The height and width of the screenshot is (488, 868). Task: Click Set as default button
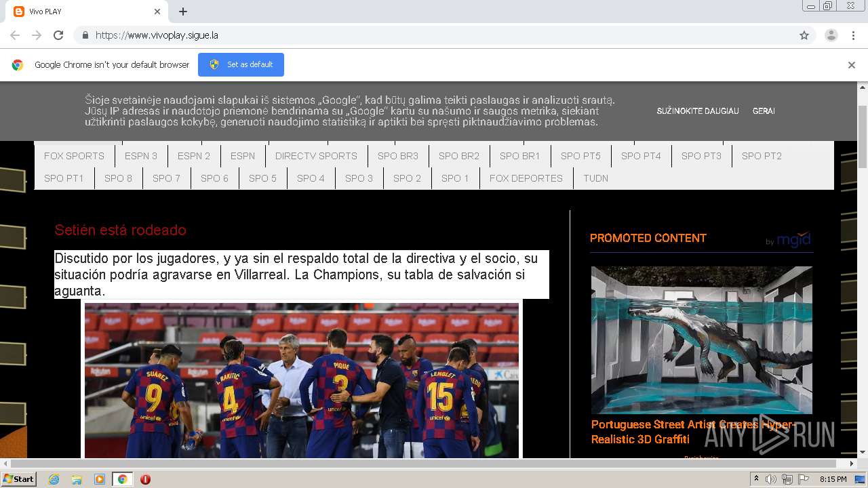[x=241, y=64]
